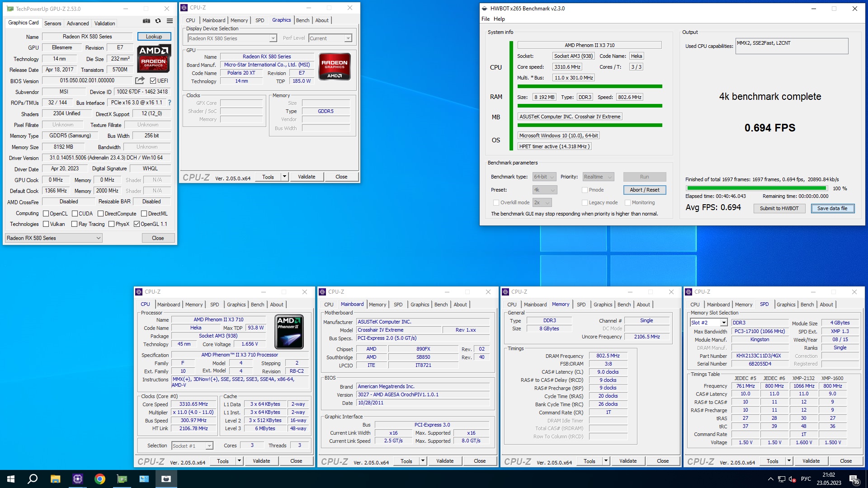Toggle the DirectCompute checkbox
This screenshot has width=868, height=488.
point(101,214)
